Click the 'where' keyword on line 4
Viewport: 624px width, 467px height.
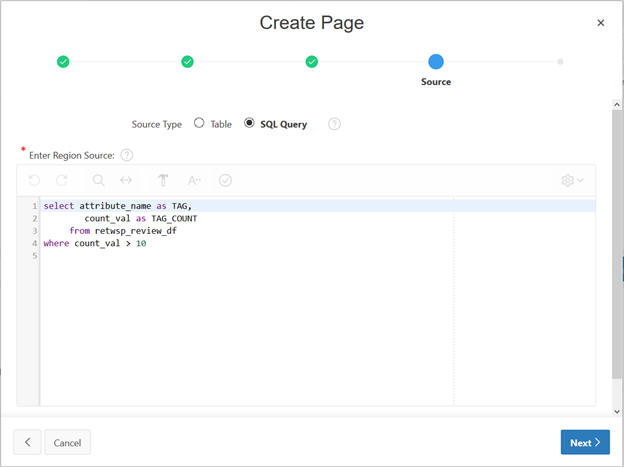coord(57,243)
